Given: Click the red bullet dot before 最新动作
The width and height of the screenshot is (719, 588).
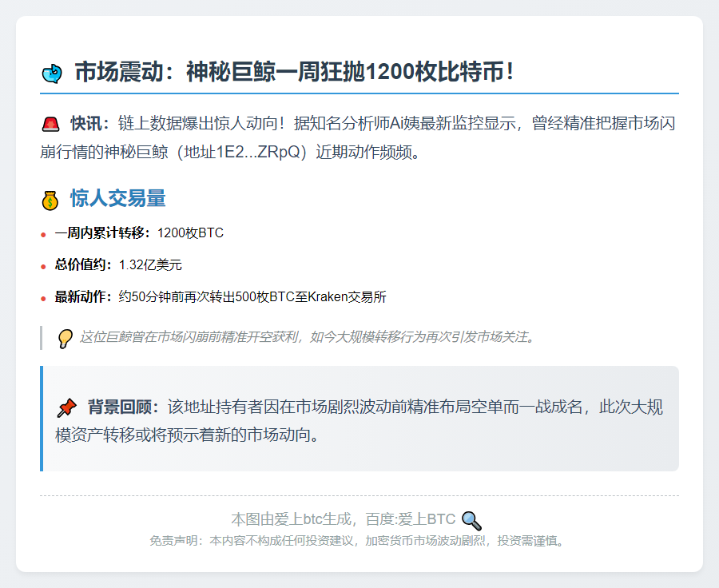Looking at the screenshot, I should 43,299.
